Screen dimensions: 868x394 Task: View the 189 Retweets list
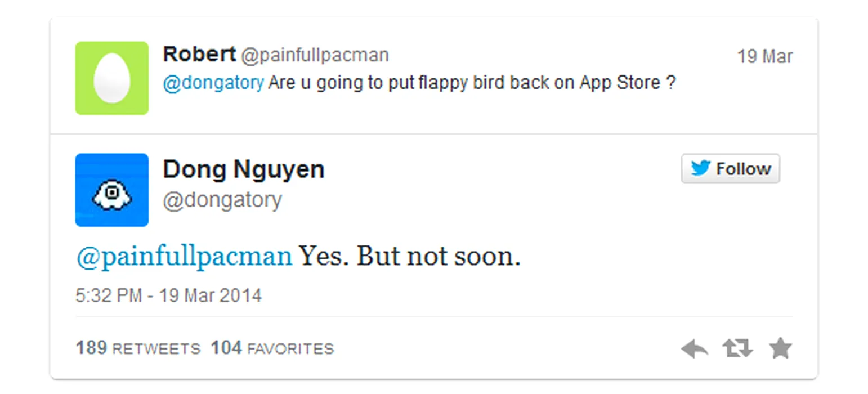[138, 348]
